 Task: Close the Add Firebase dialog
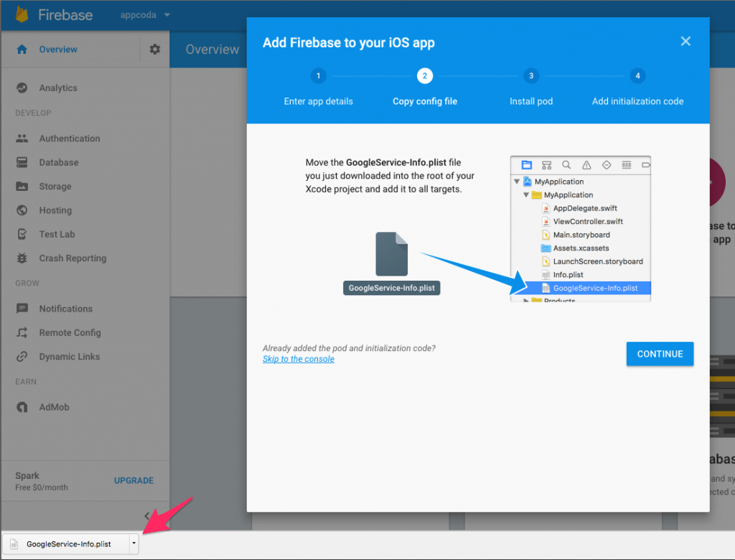tap(685, 41)
